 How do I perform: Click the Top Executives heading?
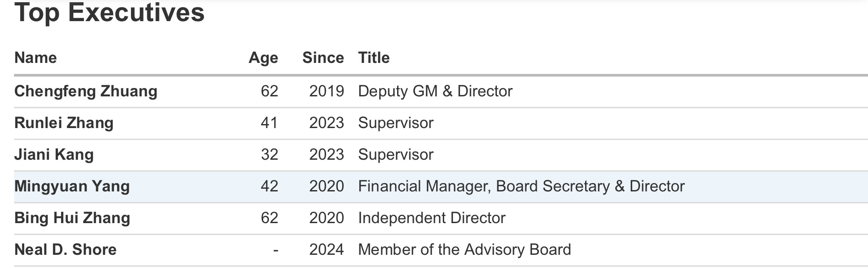point(109,12)
